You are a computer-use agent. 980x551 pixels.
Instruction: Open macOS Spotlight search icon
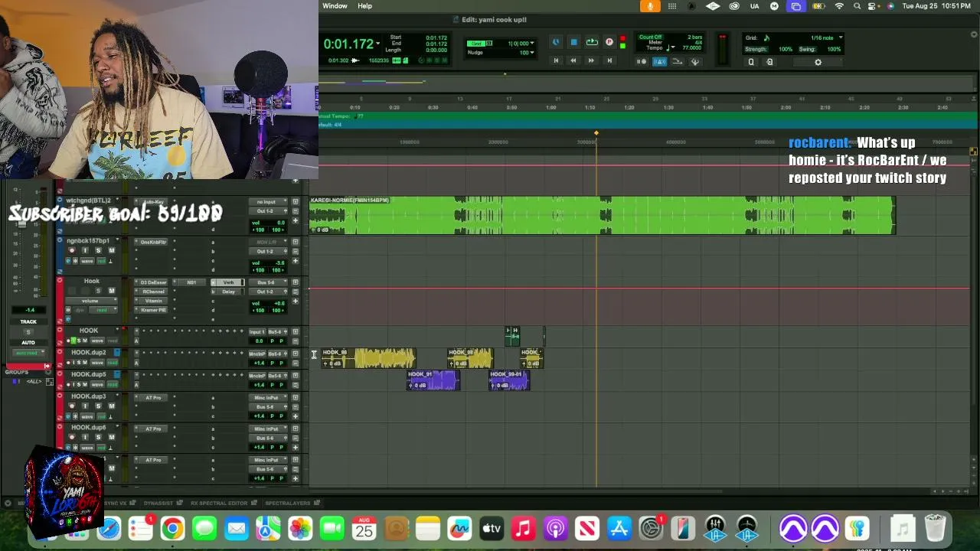coord(857,6)
